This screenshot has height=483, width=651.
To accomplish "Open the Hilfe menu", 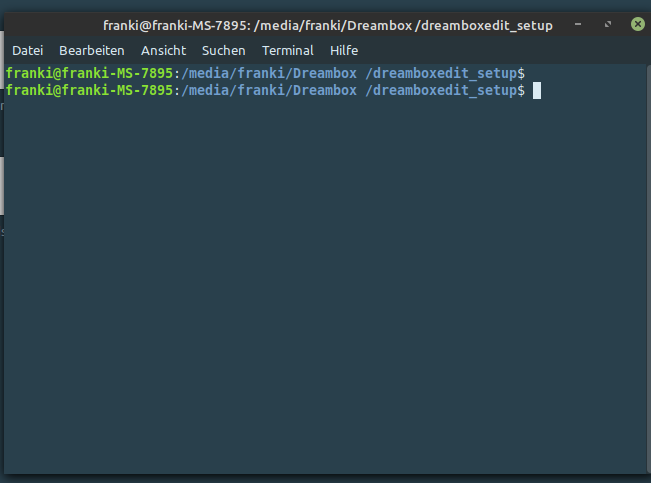I will pos(344,51).
